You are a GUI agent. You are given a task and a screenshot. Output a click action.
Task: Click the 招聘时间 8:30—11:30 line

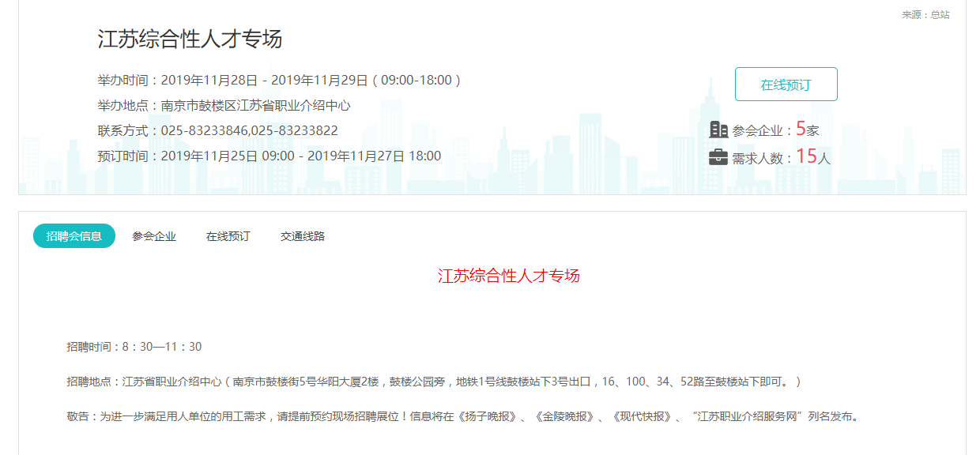134,347
